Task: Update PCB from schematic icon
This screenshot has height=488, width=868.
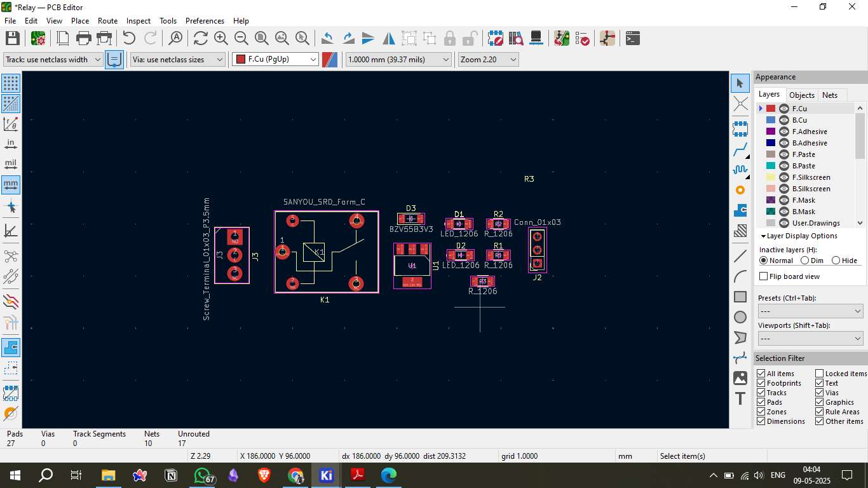Action: [x=562, y=38]
